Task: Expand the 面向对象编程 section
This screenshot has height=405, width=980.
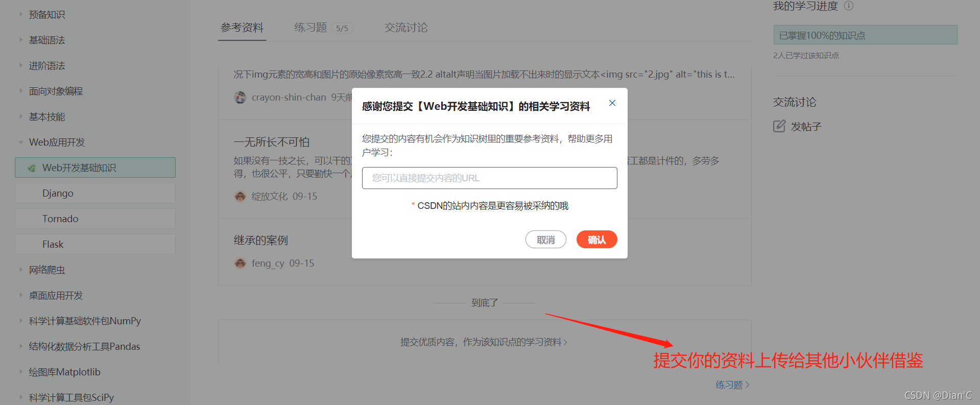Action: click(x=21, y=91)
